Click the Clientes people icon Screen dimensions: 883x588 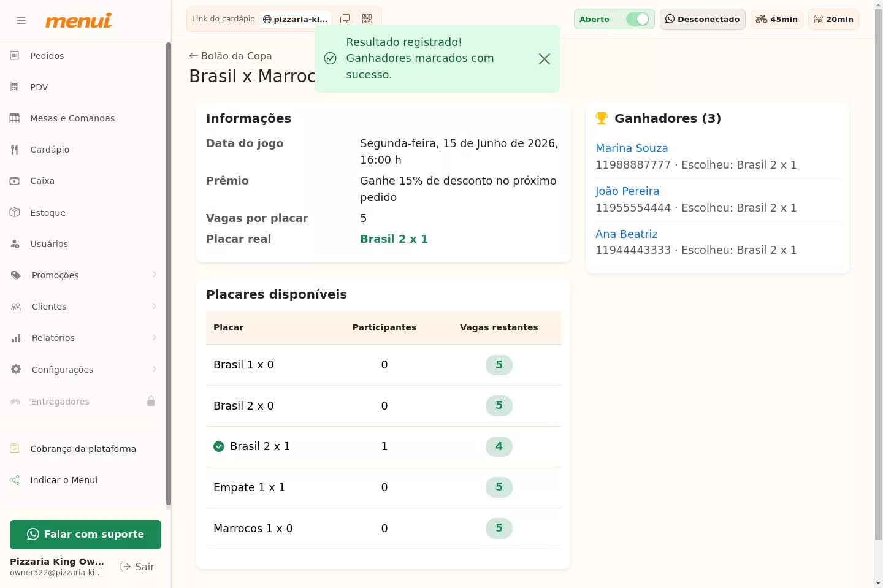16,307
